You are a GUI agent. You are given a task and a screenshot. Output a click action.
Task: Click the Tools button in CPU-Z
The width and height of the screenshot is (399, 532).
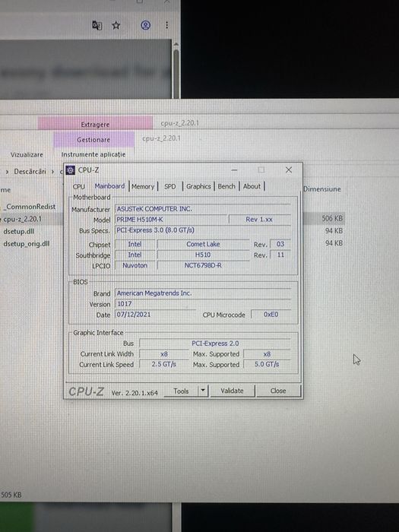(x=181, y=391)
